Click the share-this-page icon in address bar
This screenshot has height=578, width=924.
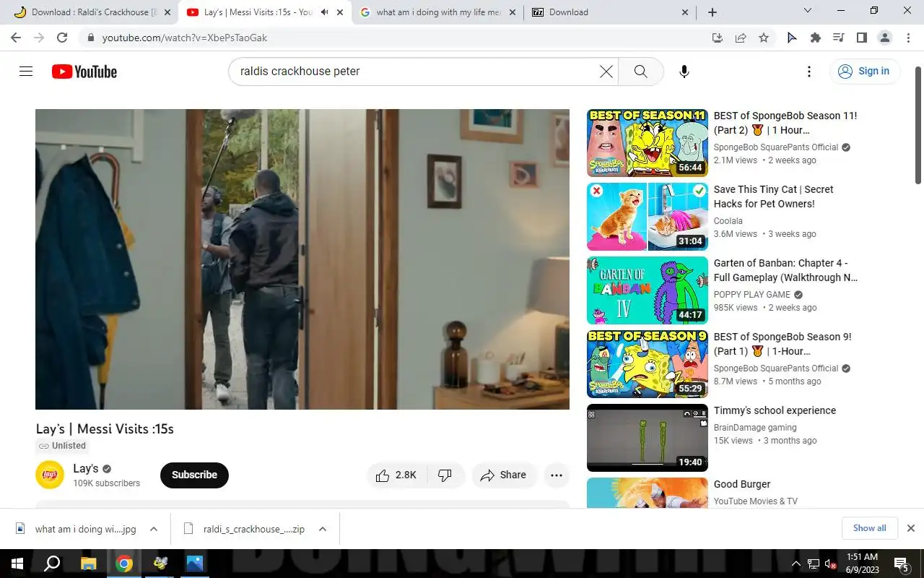coord(741,38)
